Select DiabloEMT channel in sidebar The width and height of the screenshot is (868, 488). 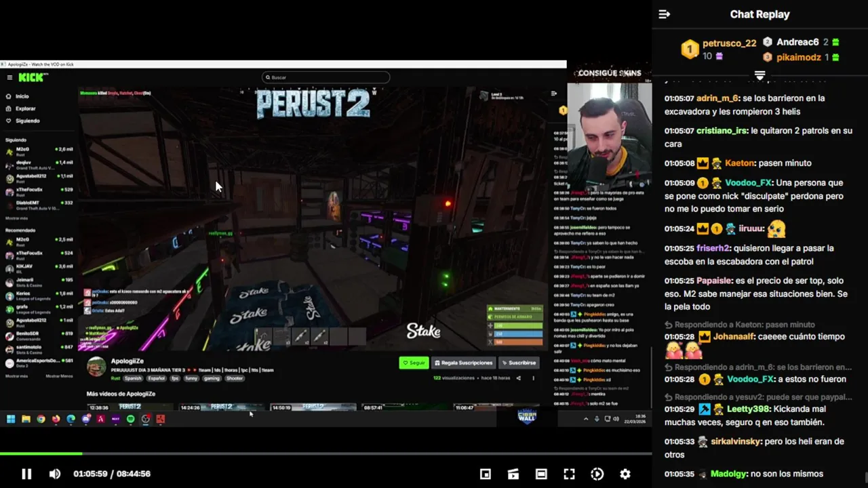(x=39, y=205)
